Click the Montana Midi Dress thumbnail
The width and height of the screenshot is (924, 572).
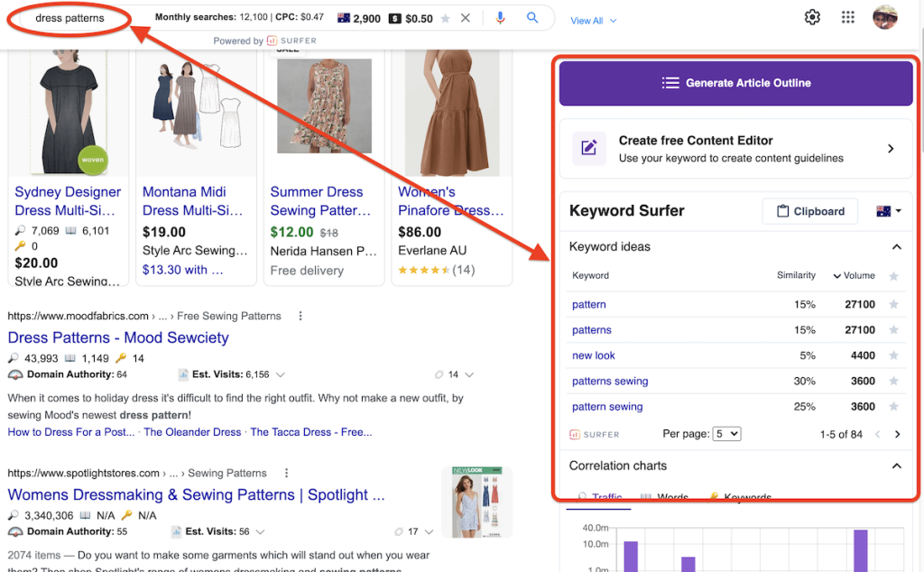click(x=196, y=113)
